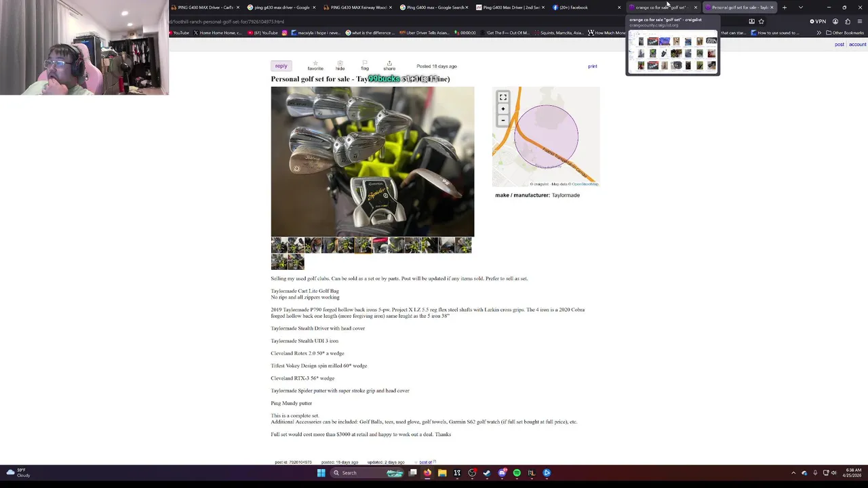
Task: Open the browser hamburger menu
Action: [x=860, y=22]
